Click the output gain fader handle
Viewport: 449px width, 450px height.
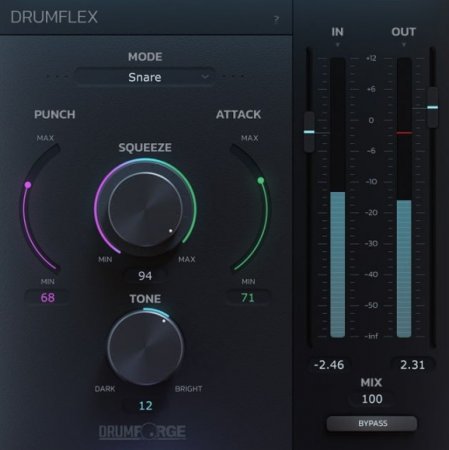pyautogui.click(x=433, y=107)
